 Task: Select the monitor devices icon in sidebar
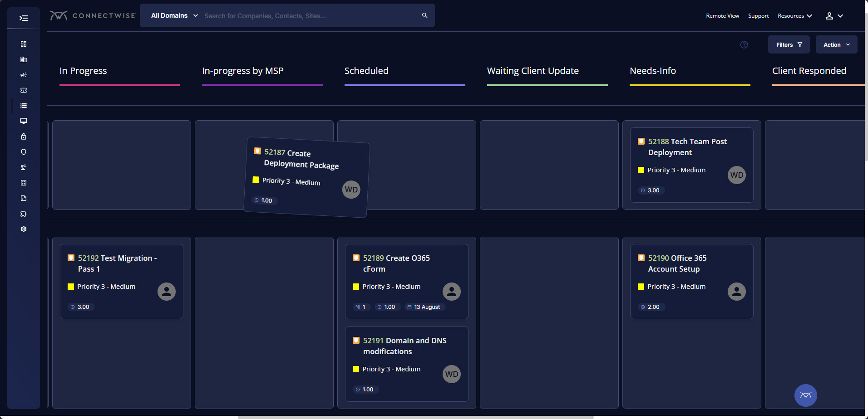(24, 121)
